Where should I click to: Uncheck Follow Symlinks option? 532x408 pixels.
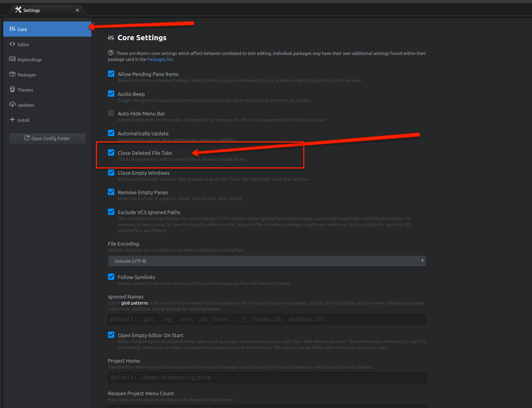pyautogui.click(x=111, y=277)
